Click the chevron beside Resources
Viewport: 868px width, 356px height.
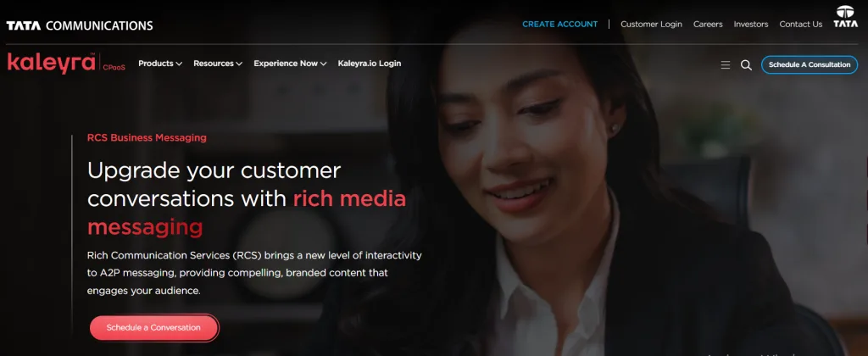point(239,64)
